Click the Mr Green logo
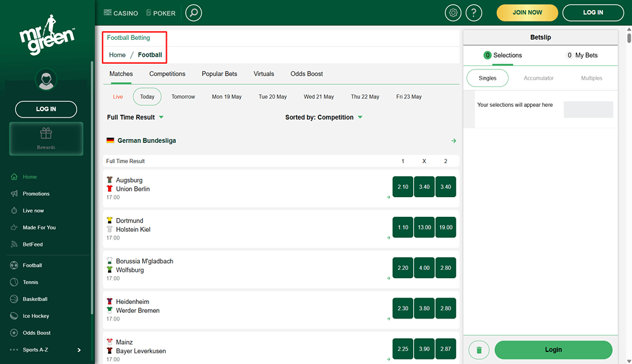The height and width of the screenshot is (364, 632). 47,35
